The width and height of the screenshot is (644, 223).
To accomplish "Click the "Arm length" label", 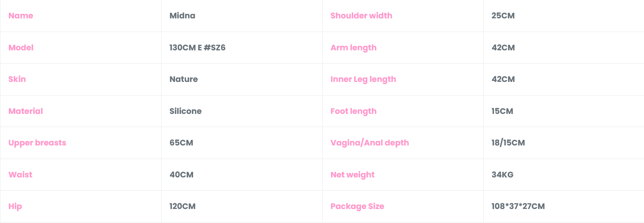I will coord(353,48).
